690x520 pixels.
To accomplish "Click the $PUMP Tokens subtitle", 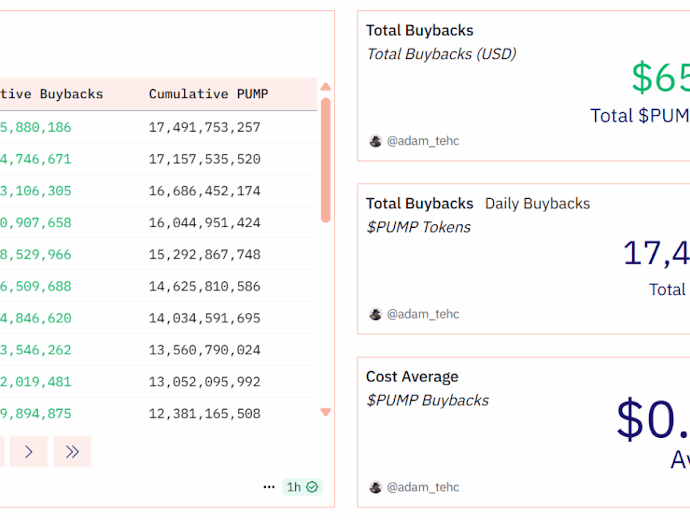I will click(418, 227).
